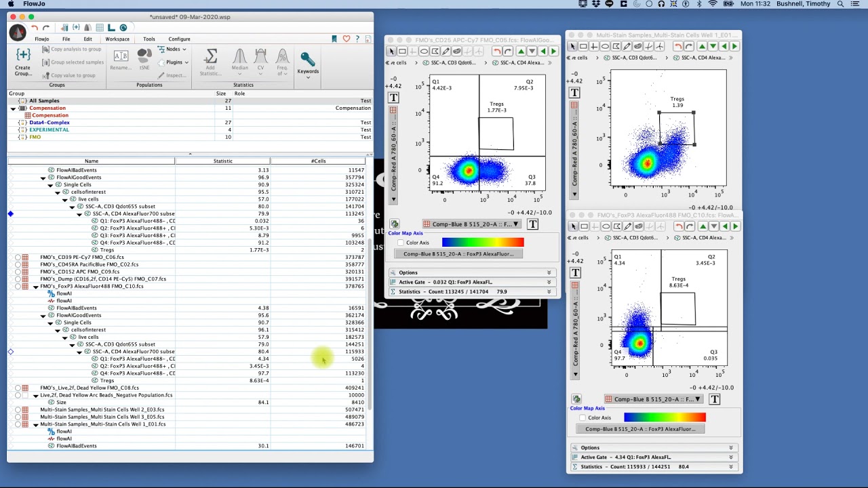
Task: Open the File menu in FlowJo ribbon
Action: [x=66, y=39]
